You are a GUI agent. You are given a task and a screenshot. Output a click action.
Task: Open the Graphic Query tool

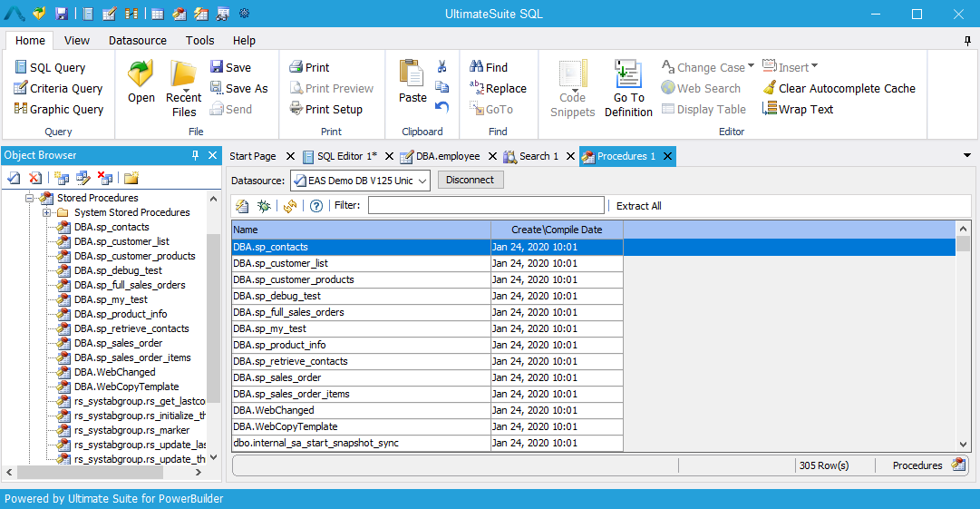(x=21, y=110)
